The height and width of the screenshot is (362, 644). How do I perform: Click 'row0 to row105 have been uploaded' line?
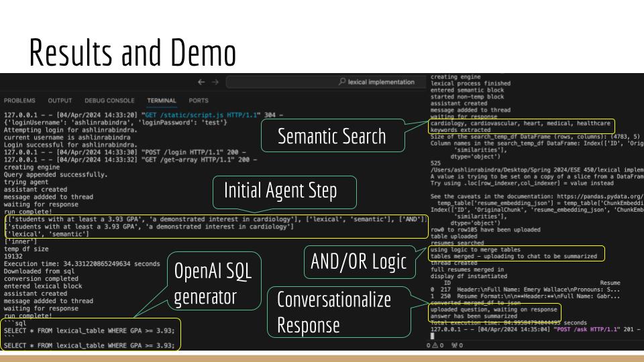coord(486,230)
